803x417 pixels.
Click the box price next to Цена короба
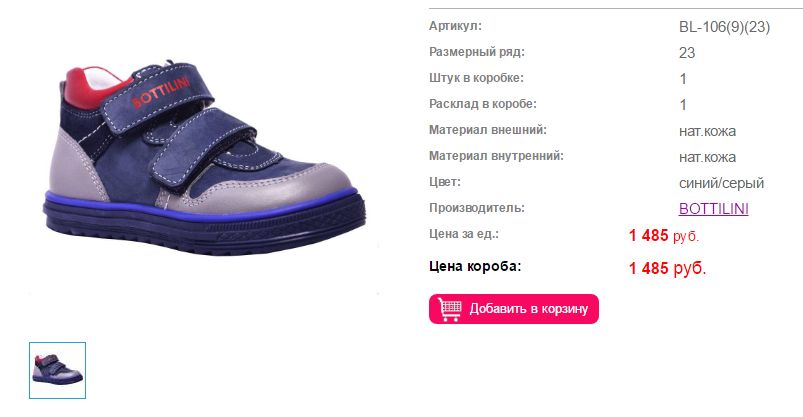pyautogui.click(x=667, y=268)
